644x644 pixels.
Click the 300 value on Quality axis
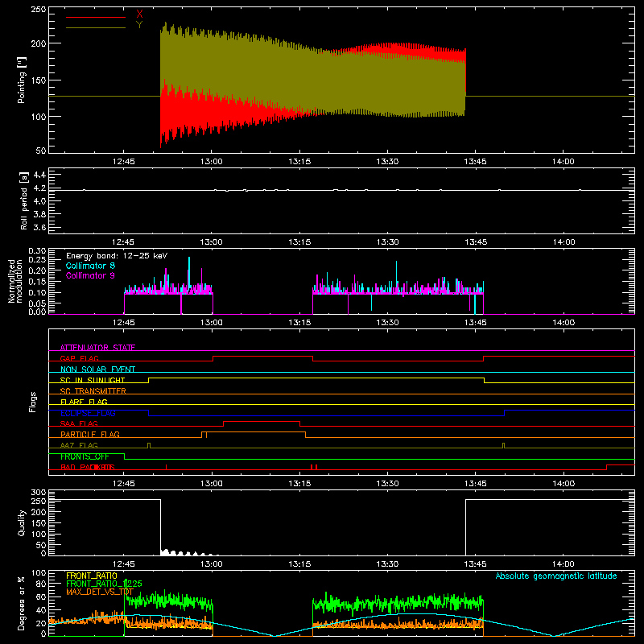point(39,493)
